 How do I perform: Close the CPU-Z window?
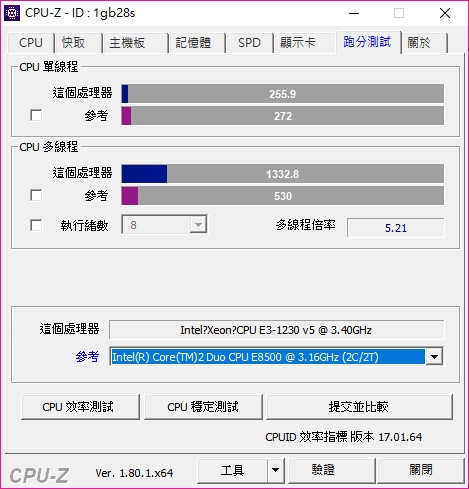click(445, 13)
